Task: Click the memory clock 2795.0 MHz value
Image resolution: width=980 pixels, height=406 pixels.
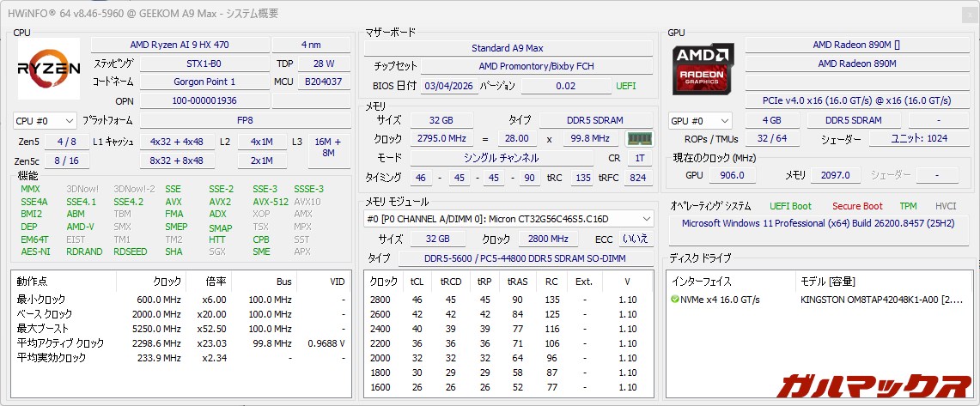Action: tap(441, 139)
